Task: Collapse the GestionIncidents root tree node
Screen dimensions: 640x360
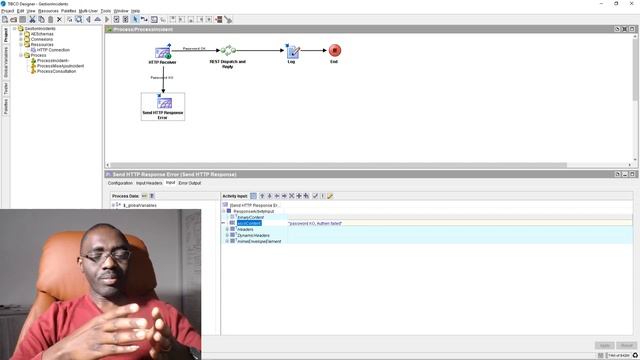Action: [15, 29]
